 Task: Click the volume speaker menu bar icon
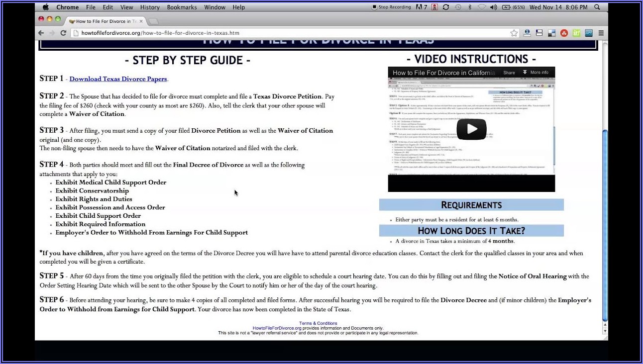[x=493, y=7]
